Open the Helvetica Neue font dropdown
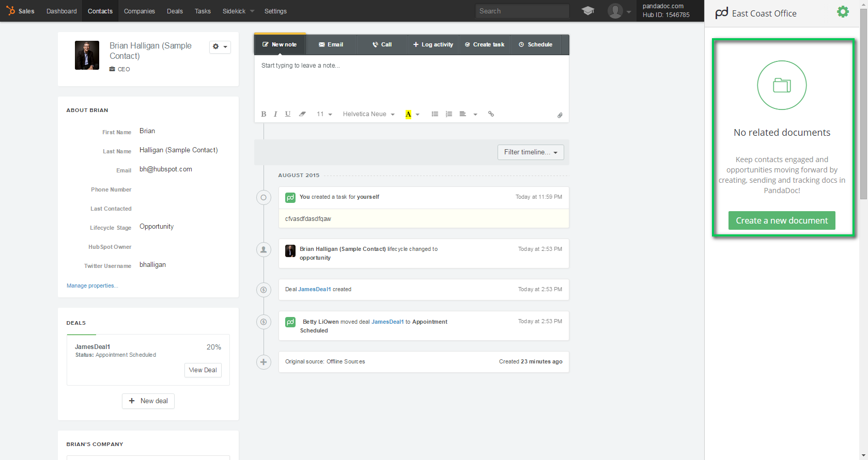The height and width of the screenshot is (460, 868). click(368, 114)
